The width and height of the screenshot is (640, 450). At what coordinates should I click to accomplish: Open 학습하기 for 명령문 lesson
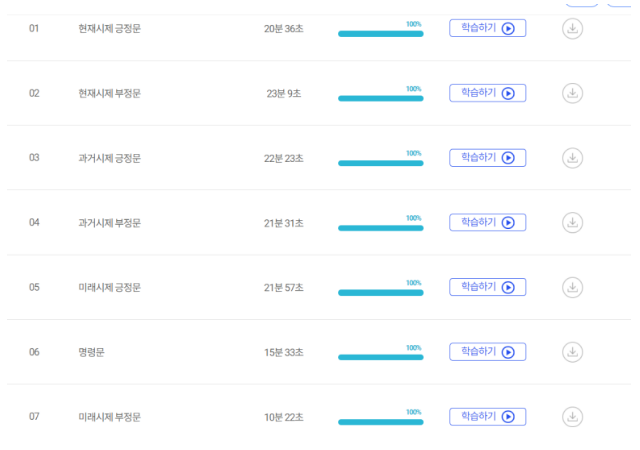pos(487,352)
